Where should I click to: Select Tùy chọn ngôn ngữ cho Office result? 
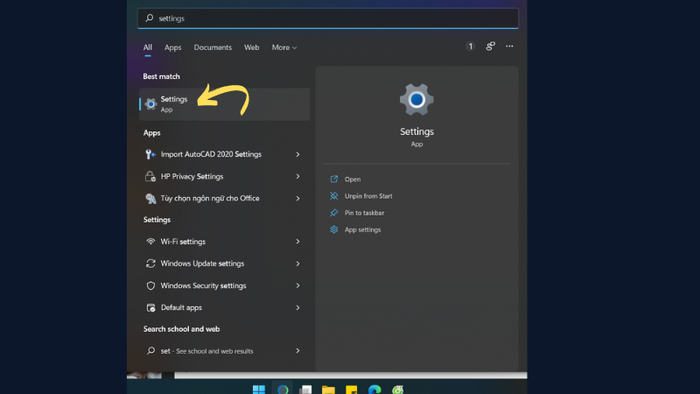(x=224, y=198)
